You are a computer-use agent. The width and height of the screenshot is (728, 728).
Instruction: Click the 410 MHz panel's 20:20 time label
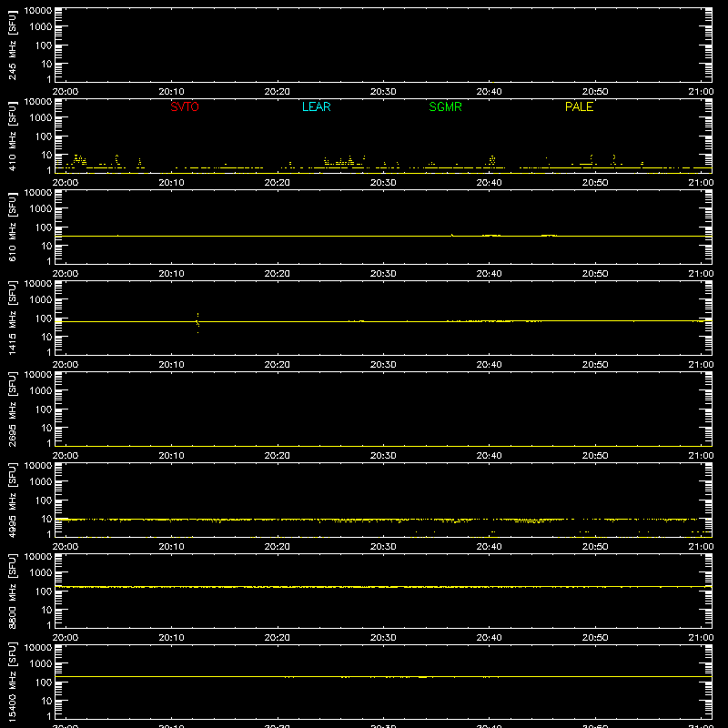278,183
